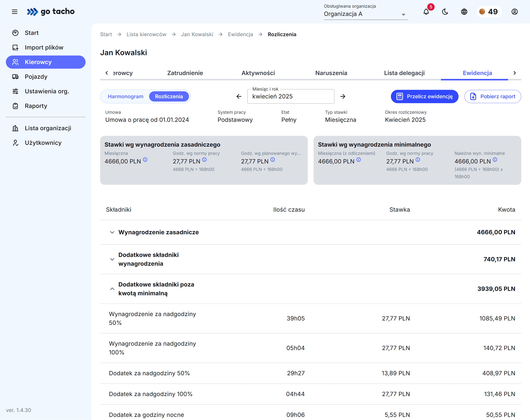
Task: Click Umowa o pracę od 01.01.2024
Action: (x=147, y=120)
